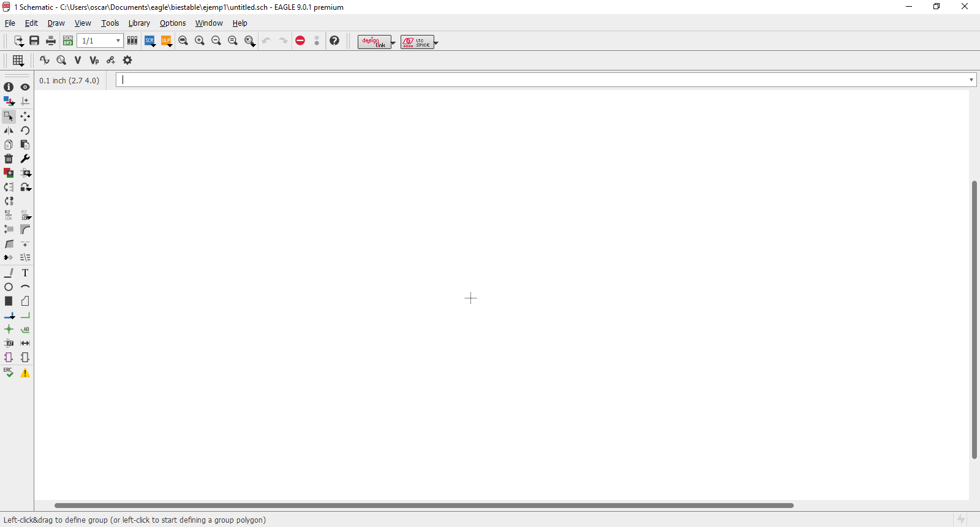Toggle the Show eye tool

(25, 87)
